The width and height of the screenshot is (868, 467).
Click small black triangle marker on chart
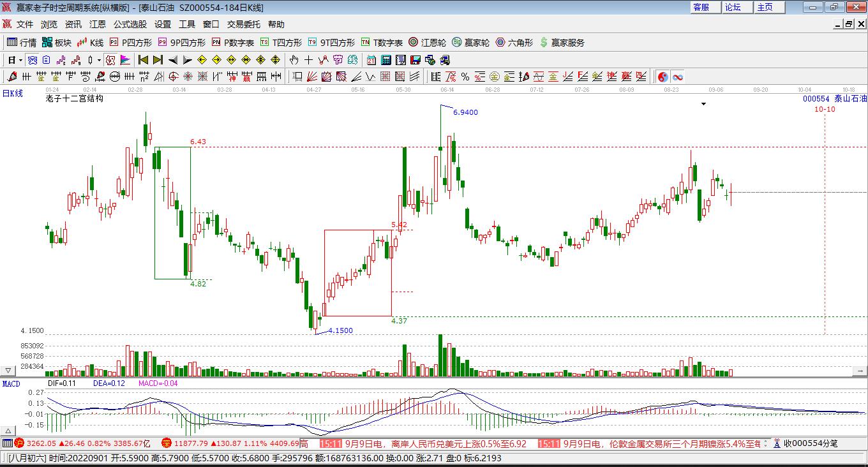tap(703, 103)
